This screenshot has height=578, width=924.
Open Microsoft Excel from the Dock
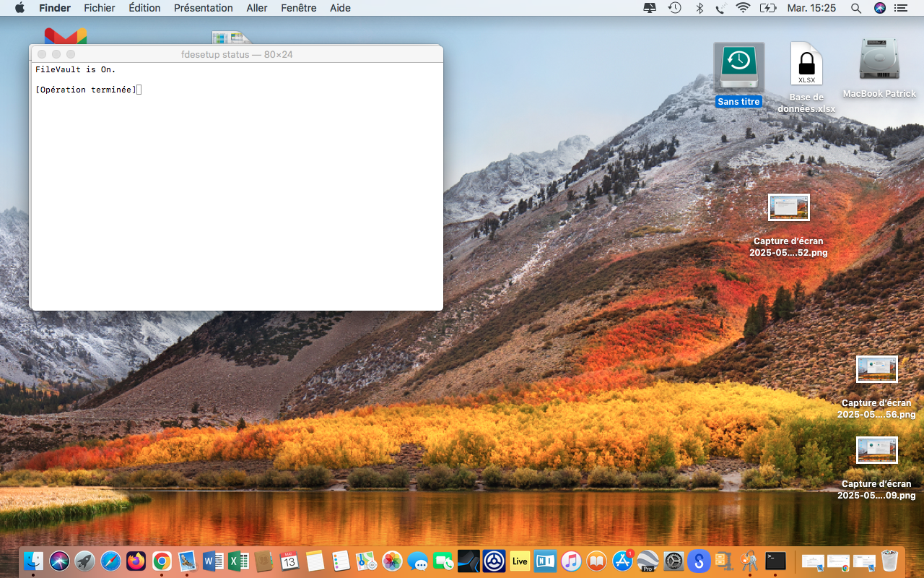click(x=239, y=561)
